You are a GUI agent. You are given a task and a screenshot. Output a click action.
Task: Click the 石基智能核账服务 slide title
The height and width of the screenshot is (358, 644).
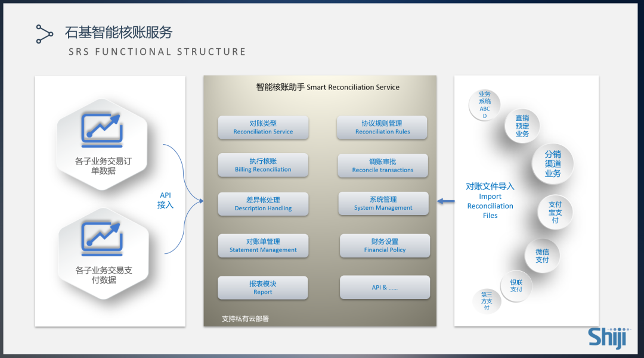pyautogui.click(x=119, y=32)
